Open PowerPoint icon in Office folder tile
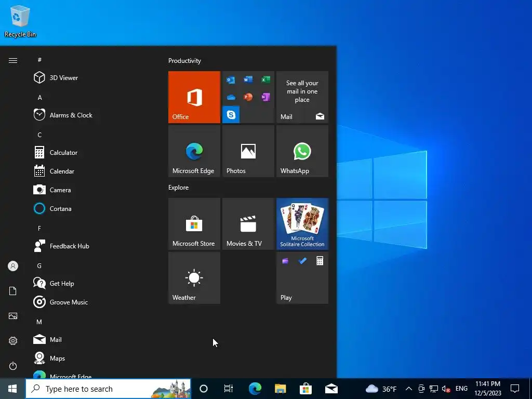 click(x=248, y=97)
